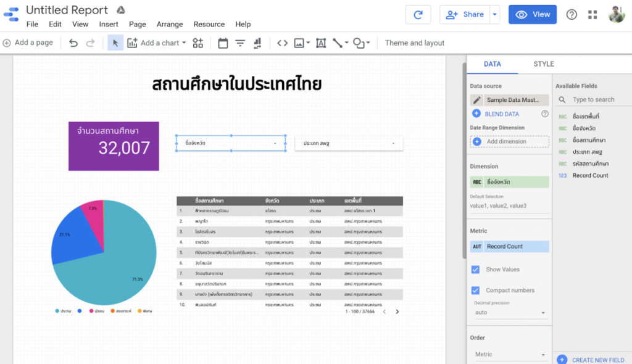Insert a text box
This screenshot has height=364, width=632.
click(321, 43)
